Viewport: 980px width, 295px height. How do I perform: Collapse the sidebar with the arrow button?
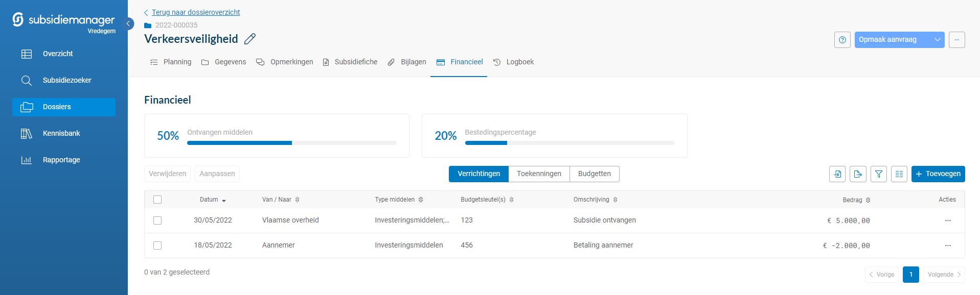129,24
